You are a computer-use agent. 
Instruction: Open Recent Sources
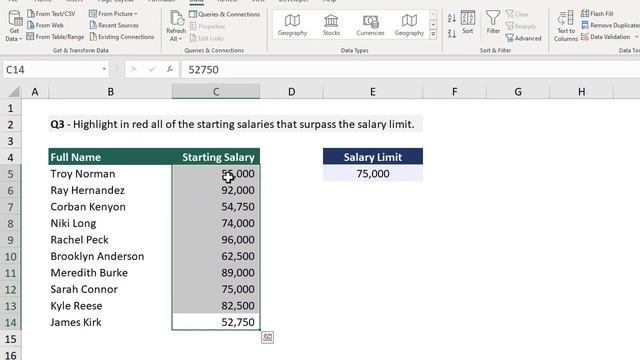(x=114, y=25)
